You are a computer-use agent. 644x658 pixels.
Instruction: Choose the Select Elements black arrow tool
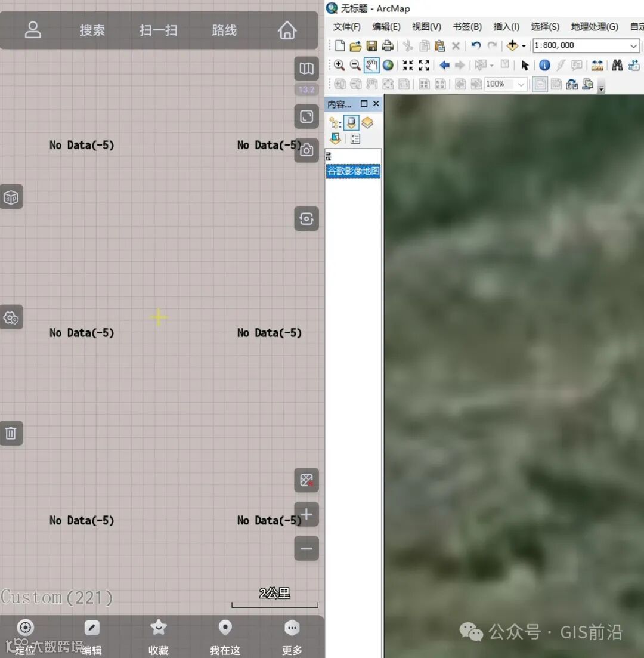click(524, 65)
